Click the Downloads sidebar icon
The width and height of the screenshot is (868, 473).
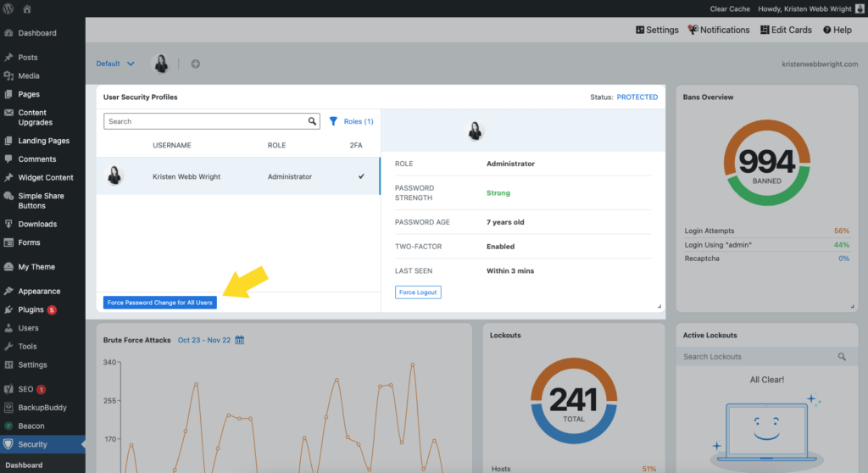8,224
